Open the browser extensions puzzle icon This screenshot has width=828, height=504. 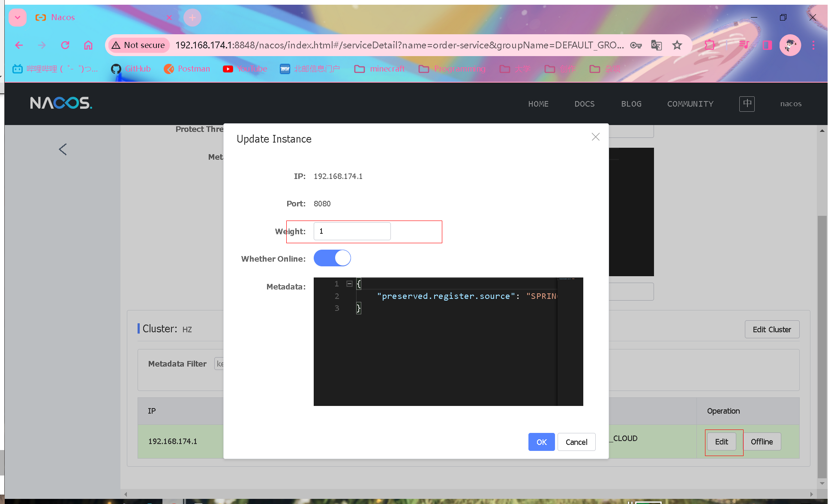710,45
